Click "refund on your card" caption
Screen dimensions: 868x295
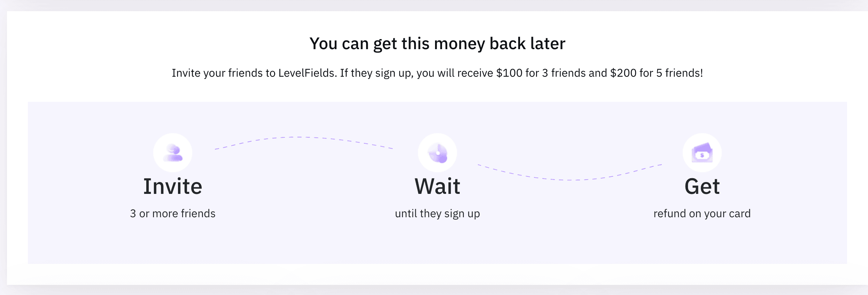[702, 213]
